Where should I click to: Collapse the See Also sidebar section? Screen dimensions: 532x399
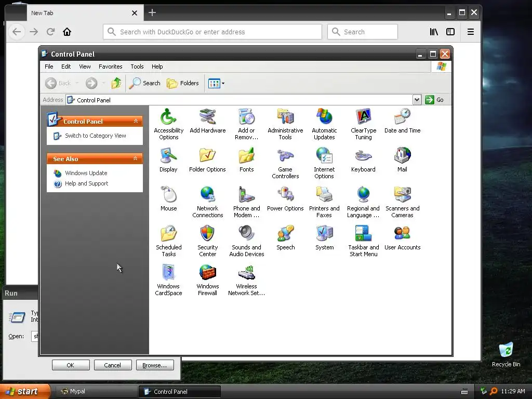(136, 158)
